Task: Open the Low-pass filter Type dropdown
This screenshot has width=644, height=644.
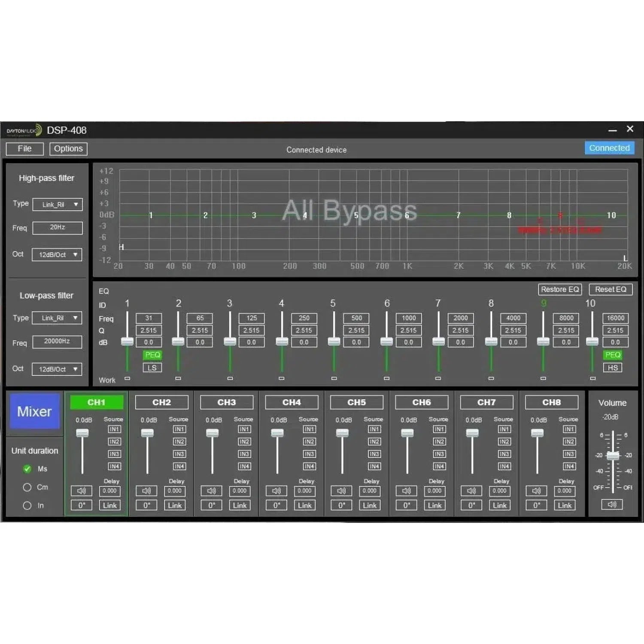Action: [57, 318]
